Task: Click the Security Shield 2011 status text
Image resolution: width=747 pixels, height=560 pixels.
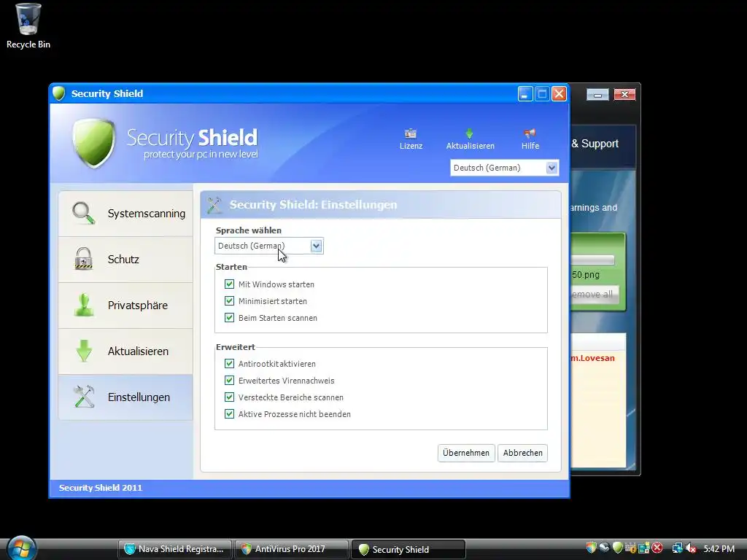Action: (x=101, y=488)
